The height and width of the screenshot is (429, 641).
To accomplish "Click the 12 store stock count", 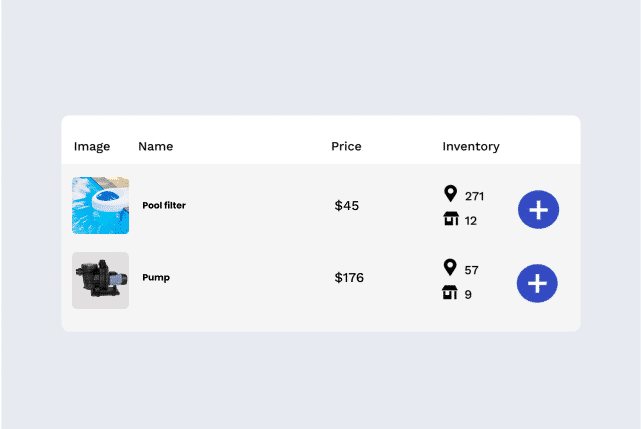I will [x=471, y=221].
